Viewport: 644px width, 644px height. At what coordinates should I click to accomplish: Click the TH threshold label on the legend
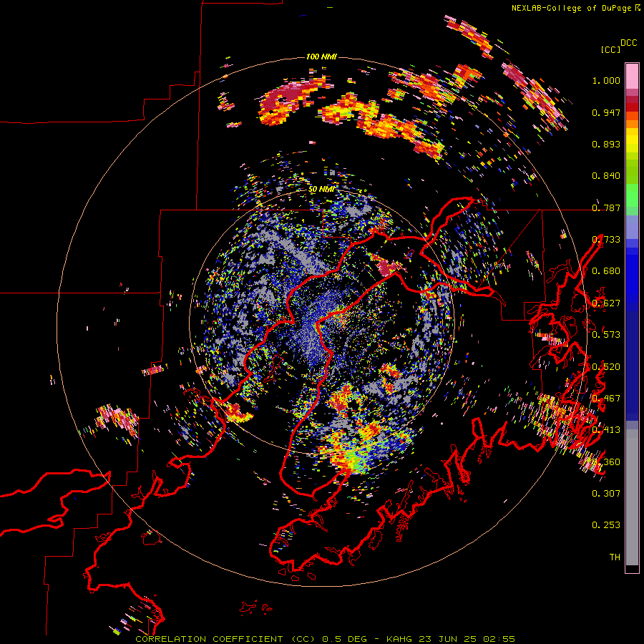click(x=615, y=557)
